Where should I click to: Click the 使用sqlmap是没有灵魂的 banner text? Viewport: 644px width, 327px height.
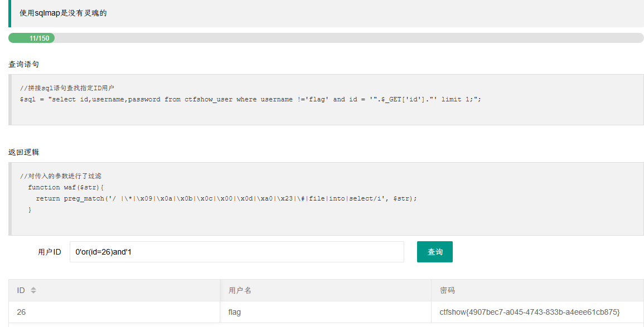(63, 13)
